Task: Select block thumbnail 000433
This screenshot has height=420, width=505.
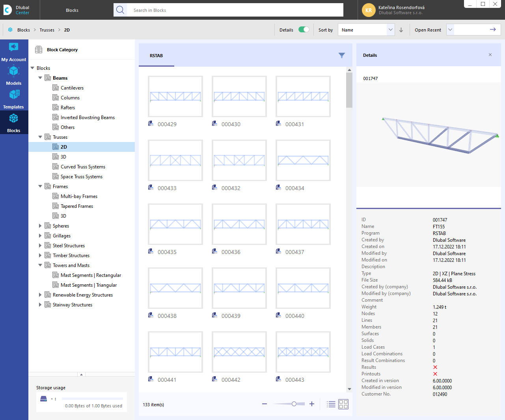Action: click(175, 160)
